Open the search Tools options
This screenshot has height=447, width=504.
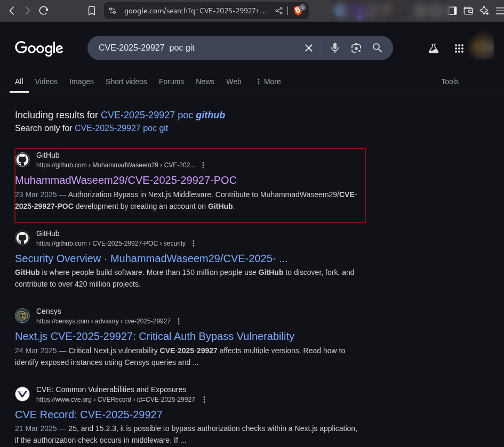pyautogui.click(x=450, y=82)
